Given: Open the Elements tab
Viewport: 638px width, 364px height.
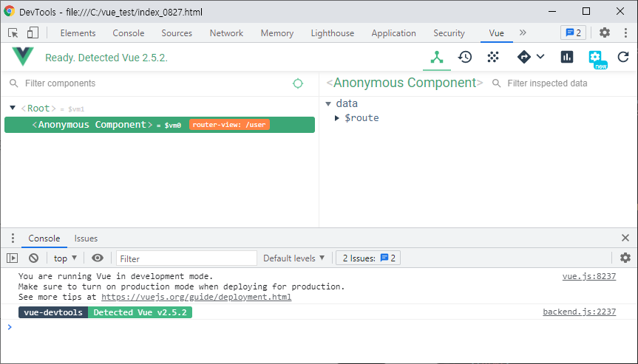Looking at the screenshot, I should pos(78,33).
